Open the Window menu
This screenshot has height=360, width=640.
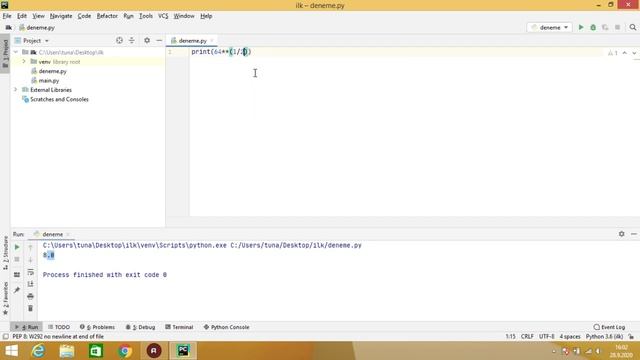tap(184, 16)
